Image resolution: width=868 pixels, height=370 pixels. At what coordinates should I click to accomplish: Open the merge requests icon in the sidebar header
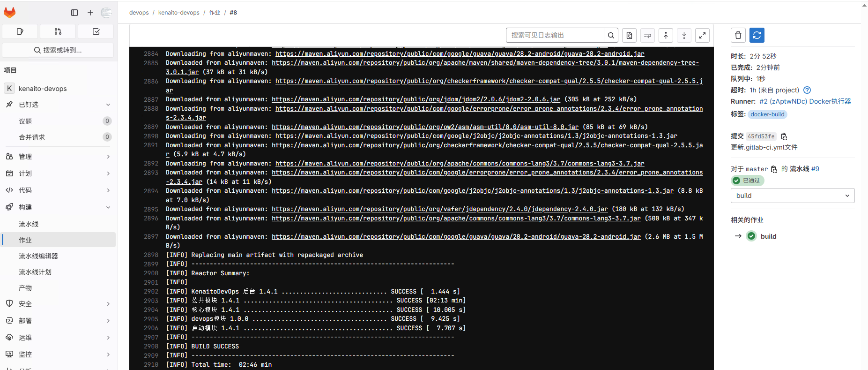58,31
